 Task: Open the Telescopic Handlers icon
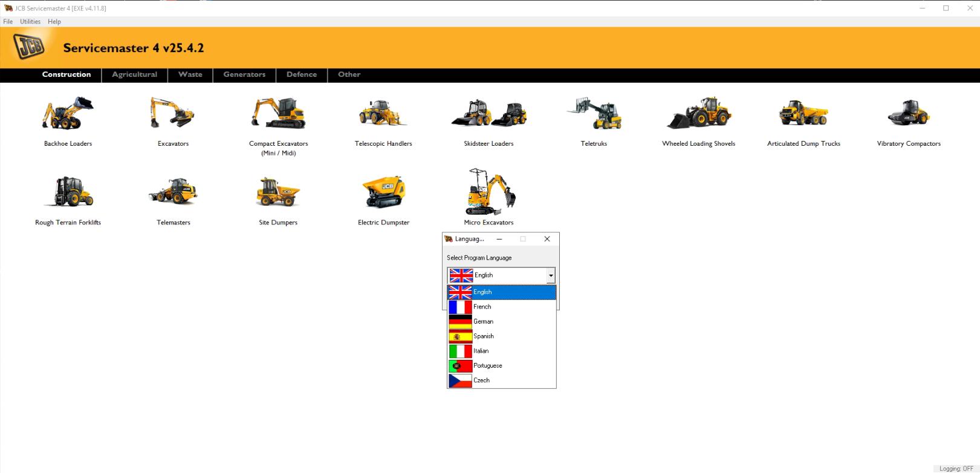(x=383, y=114)
